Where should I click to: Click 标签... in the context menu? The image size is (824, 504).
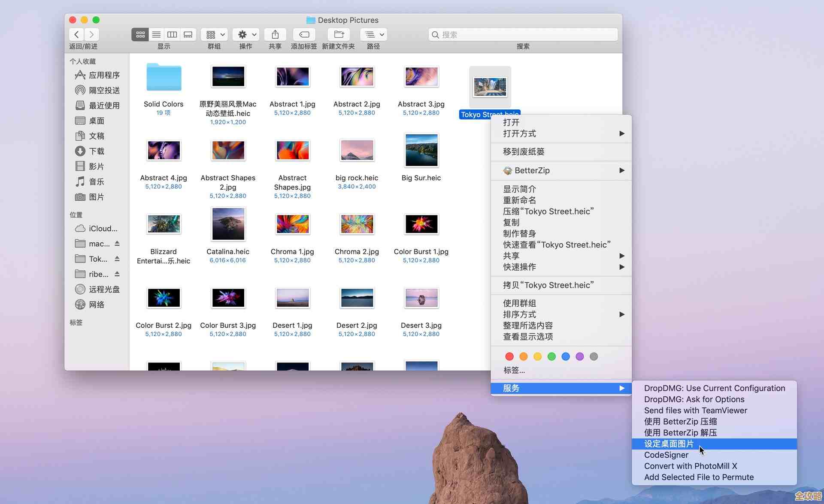point(514,370)
